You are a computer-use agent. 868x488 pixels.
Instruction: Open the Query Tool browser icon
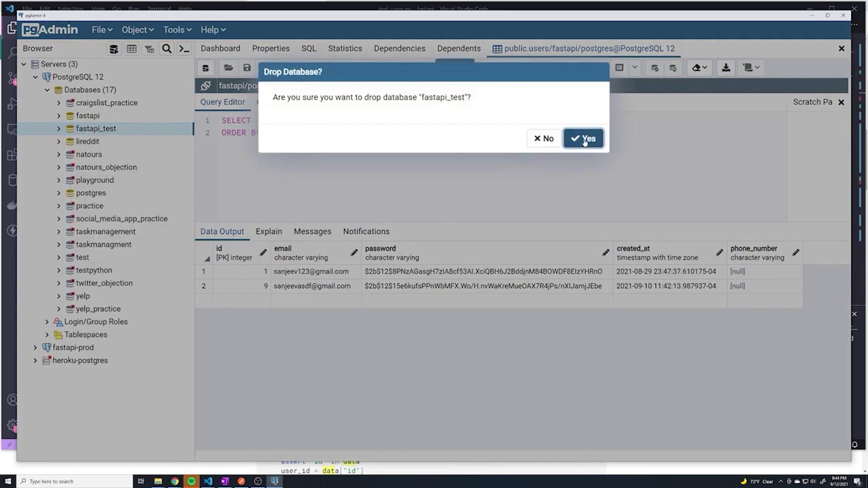click(x=114, y=49)
